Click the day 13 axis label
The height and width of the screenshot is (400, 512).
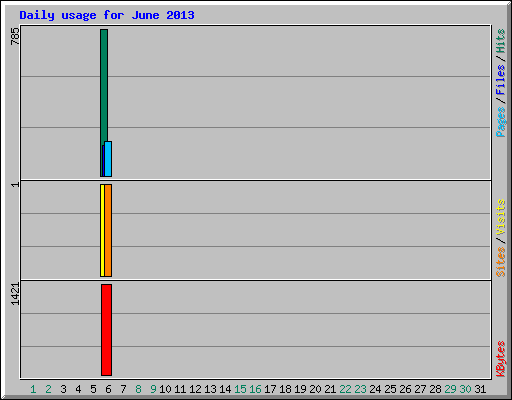pyautogui.click(x=210, y=389)
